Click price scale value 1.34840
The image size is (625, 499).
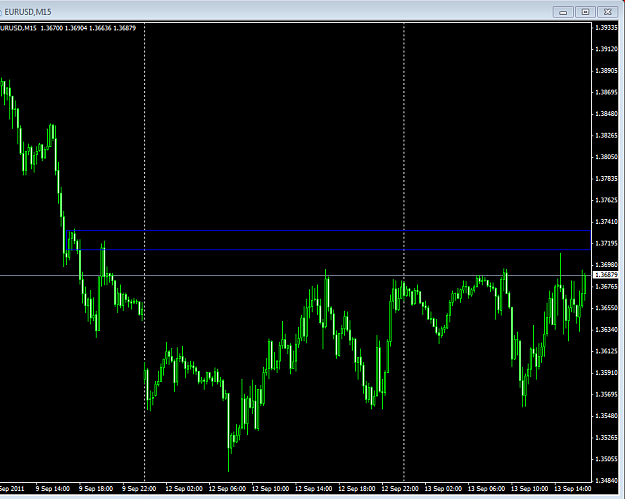tap(606, 480)
